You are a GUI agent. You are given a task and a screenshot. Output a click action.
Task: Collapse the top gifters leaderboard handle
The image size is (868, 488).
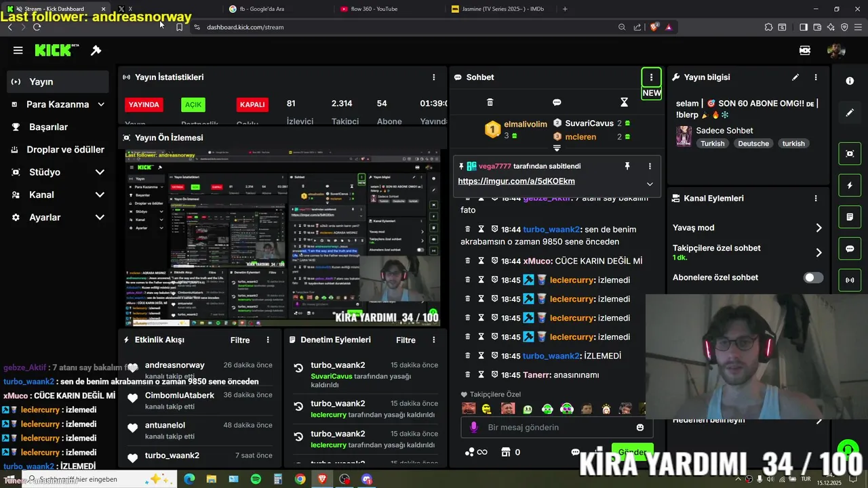pyautogui.click(x=557, y=147)
